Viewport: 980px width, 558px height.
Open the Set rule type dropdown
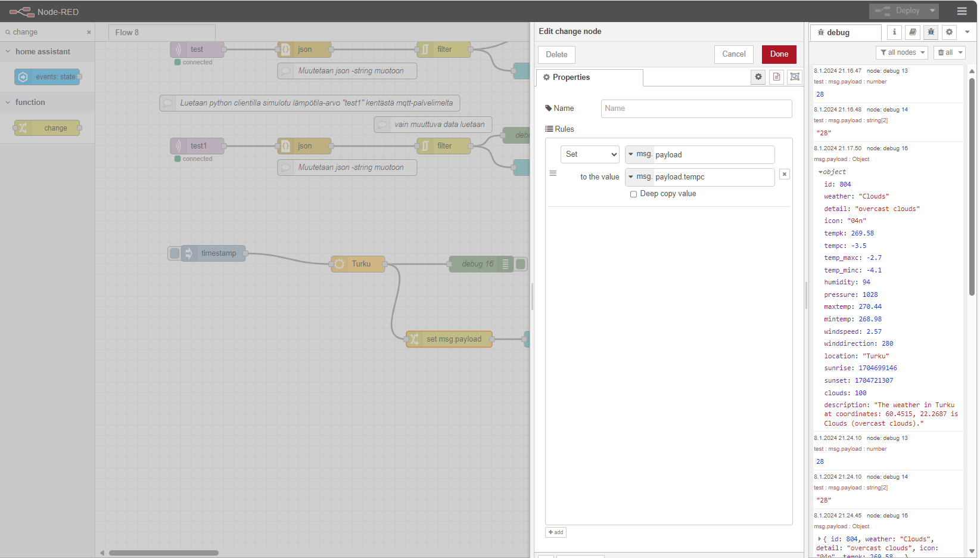590,154
